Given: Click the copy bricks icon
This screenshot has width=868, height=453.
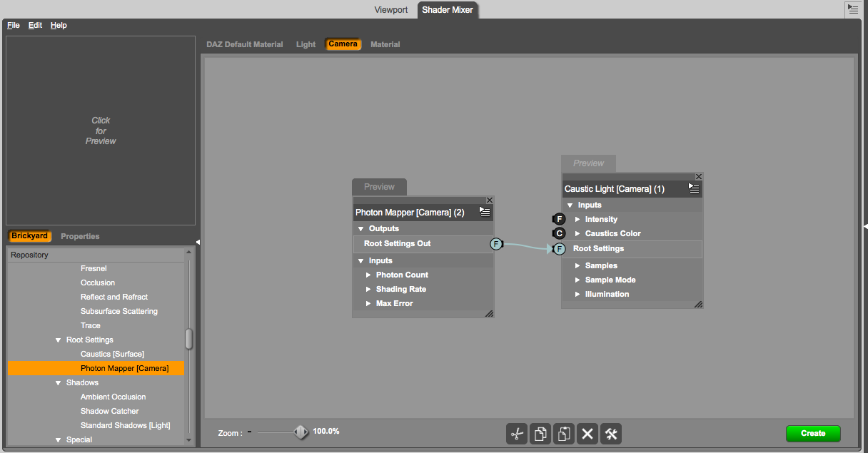Looking at the screenshot, I should [x=540, y=434].
